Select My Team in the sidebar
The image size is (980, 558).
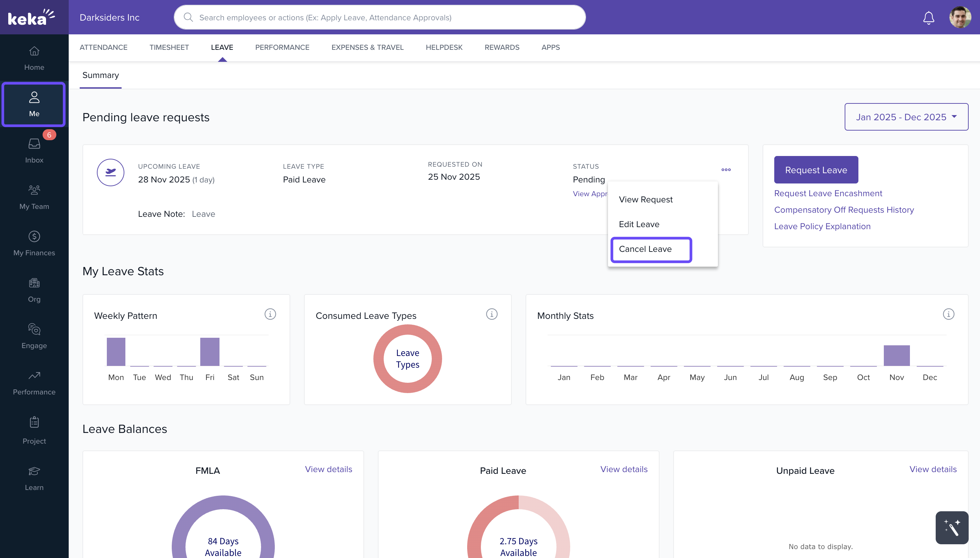pos(34,196)
